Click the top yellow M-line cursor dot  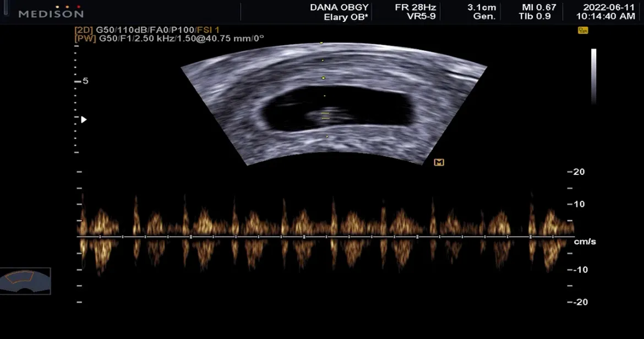[x=321, y=43]
